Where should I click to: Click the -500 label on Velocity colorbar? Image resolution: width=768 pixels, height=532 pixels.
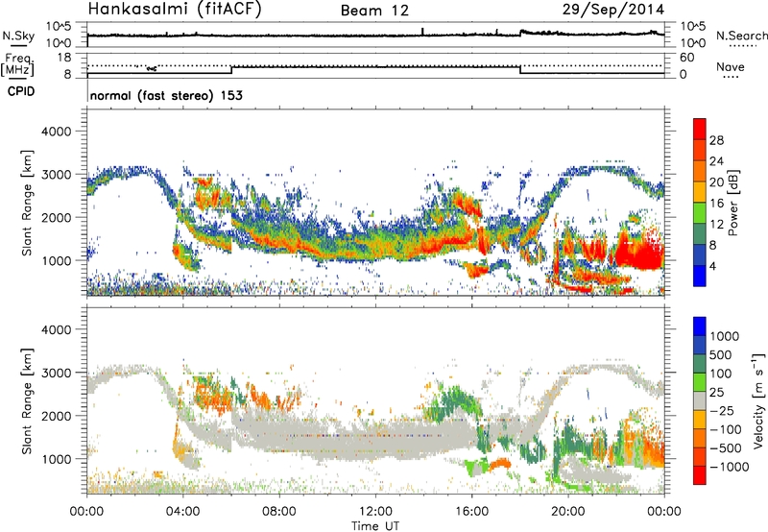tap(725, 447)
